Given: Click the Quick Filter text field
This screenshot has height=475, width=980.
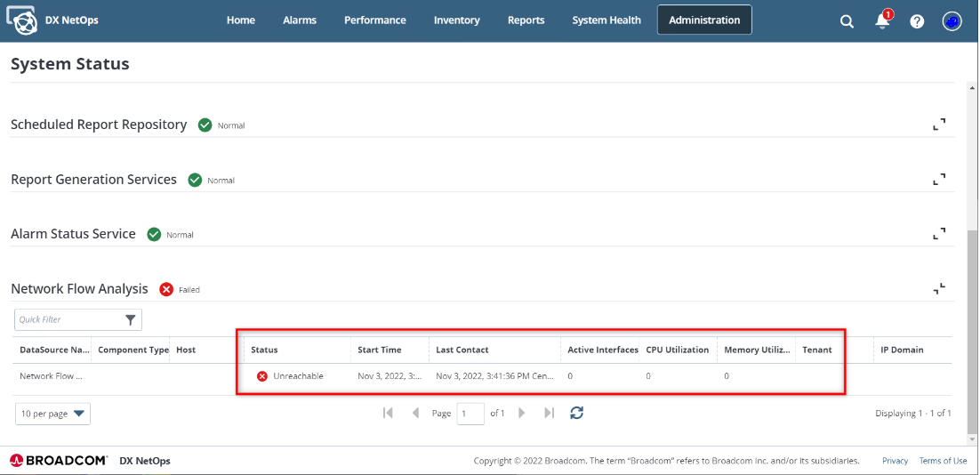Looking at the screenshot, I should (67, 319).
